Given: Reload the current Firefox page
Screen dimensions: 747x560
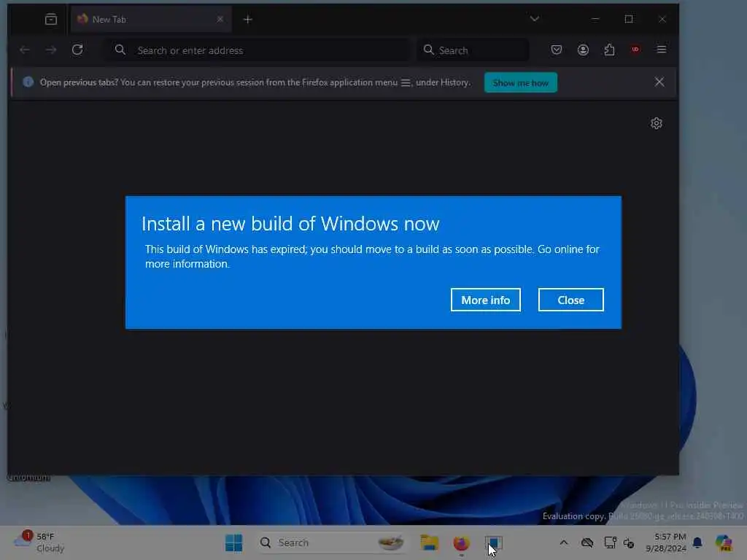Looking at the screenshot, I should click(77, 50).
